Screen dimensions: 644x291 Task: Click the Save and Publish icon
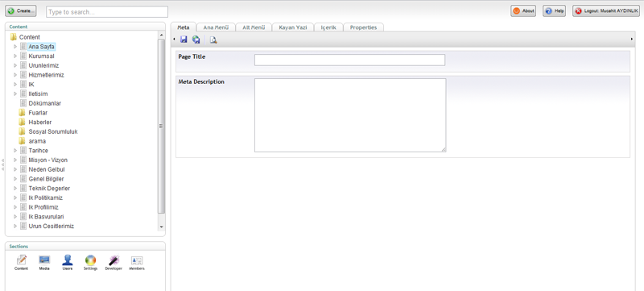196,39
